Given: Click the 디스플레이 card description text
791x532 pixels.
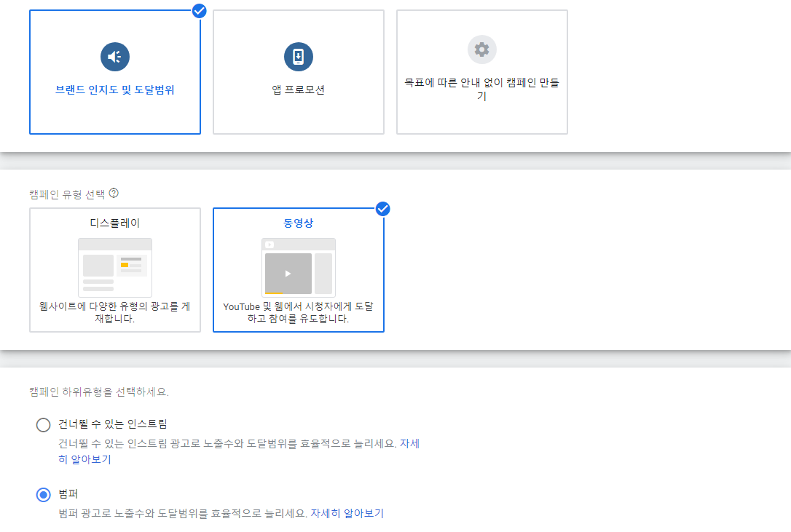Looking at the screenshot, I should (114, 313).
